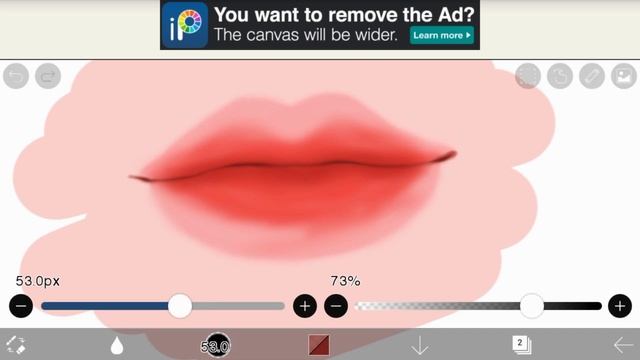The width and height of the screenshot is (640, 360).
Task: Click the brush thickness slider handle
Action: pos(180,306)
